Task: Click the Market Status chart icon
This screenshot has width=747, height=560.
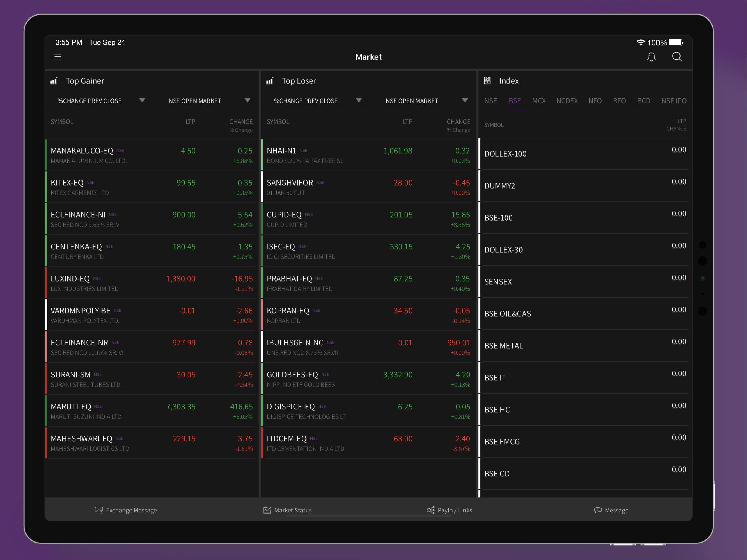Action: point(267,510)
